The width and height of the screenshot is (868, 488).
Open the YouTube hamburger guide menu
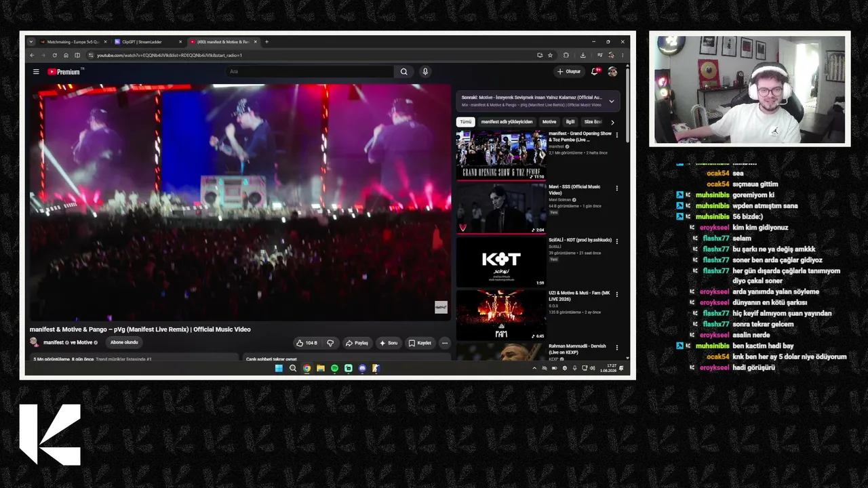click(x=36, y=72)
